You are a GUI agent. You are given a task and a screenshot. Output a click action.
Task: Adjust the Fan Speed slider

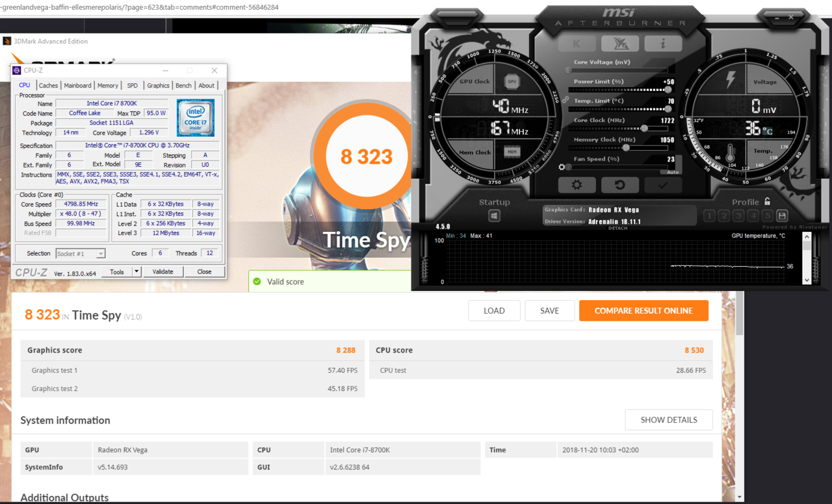(619, 167)
